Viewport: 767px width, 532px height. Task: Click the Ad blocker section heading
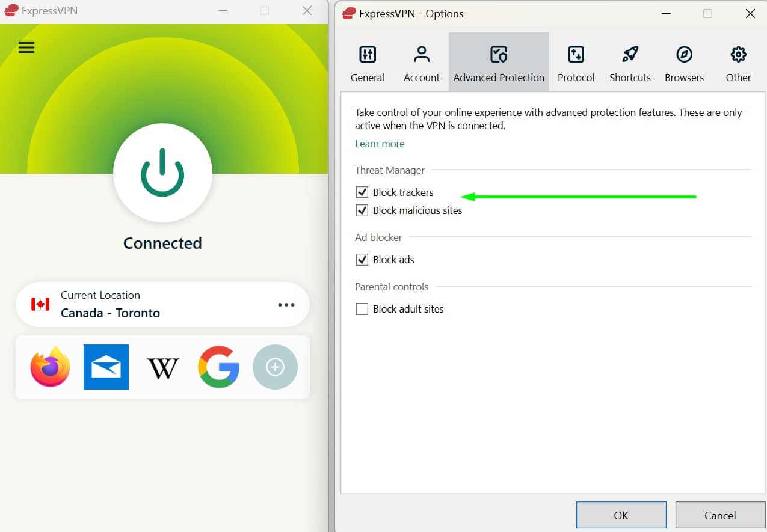[378, 237]
